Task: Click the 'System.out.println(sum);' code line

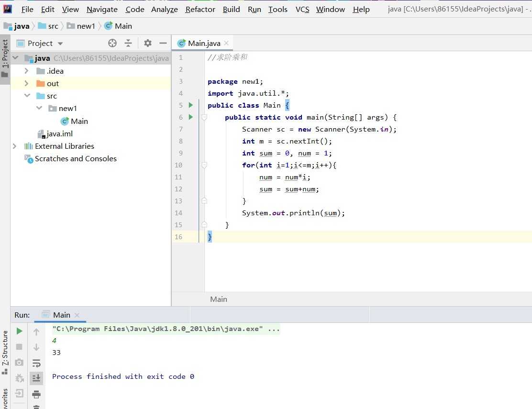Action: 293,213
